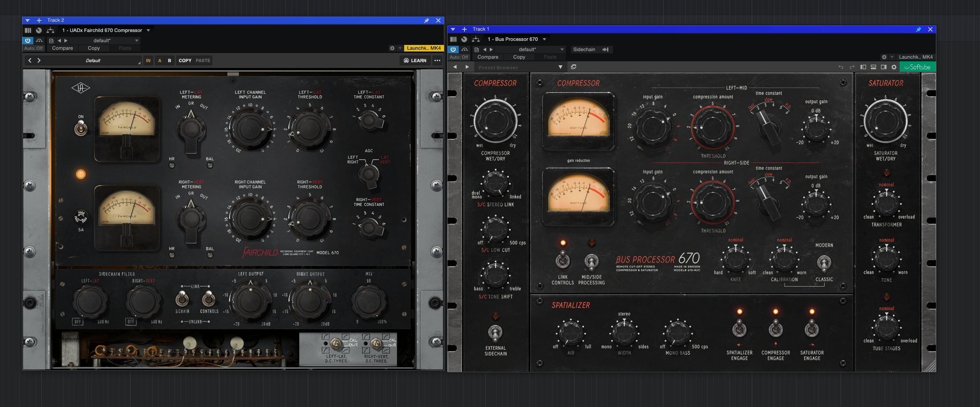Select previous UAD preset with left chevron
This screenshot has width=980, height=407.
[x=30, y=60]
